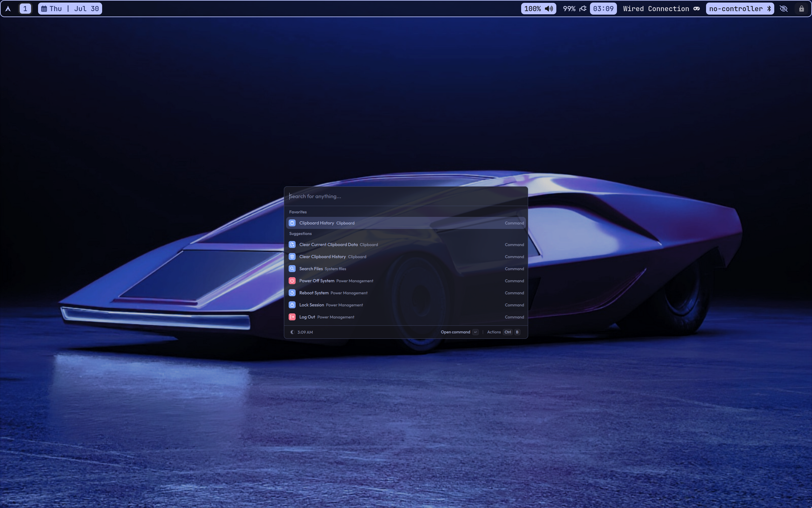Click the 3:09 AM time in the launcher footer
The image size is (812, 508).
(x=305, y=332)
